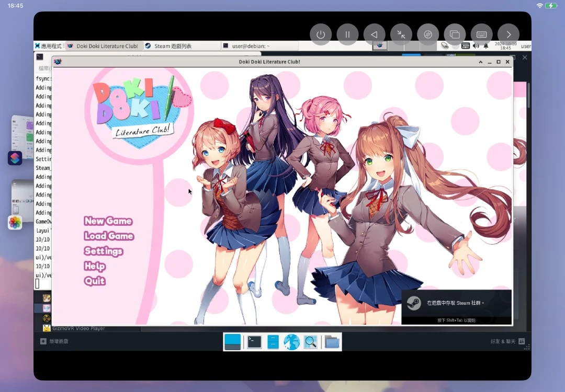This screenshot has height=392, width=565.
Task: Launch web browser globe in the dock
Action: point(292,342)
